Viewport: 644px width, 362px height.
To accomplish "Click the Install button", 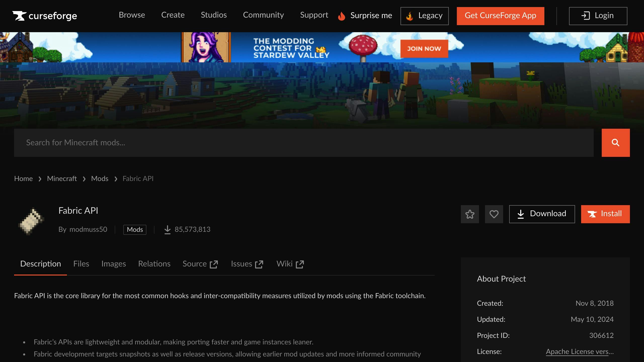I will click(605, 214).
